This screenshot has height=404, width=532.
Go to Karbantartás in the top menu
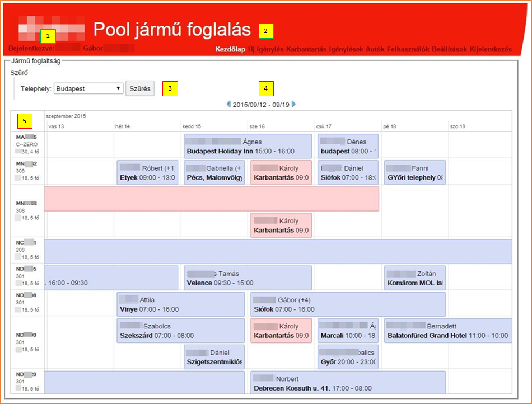306,49
